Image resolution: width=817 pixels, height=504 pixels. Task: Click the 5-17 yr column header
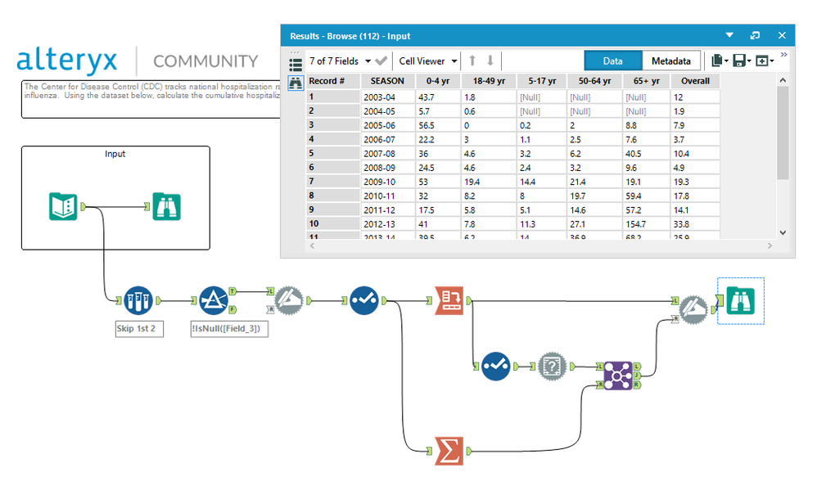(542, 81)
